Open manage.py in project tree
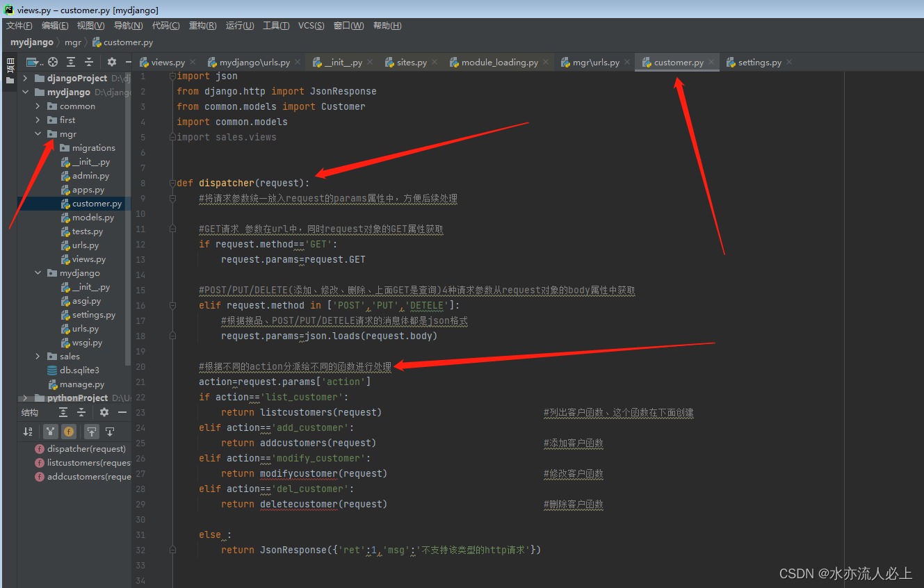Viewport: 924px width, 588px height. (81, 384)
